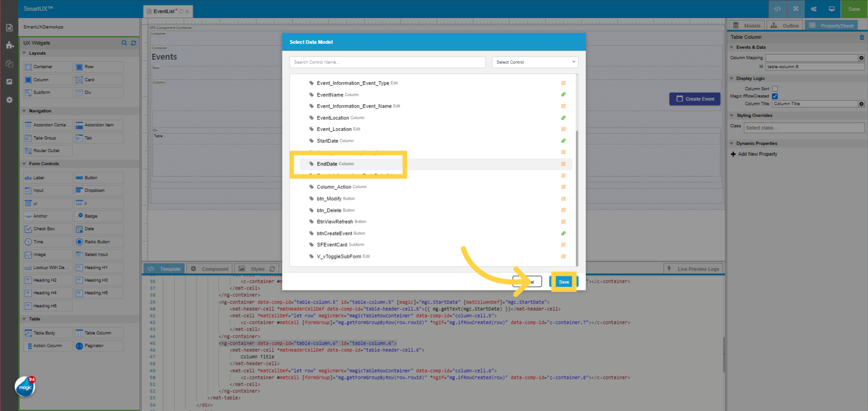Collapse the Events & Data section
Image resolution: width=868 pixels, height=411 pixels.
click(732, 47)
